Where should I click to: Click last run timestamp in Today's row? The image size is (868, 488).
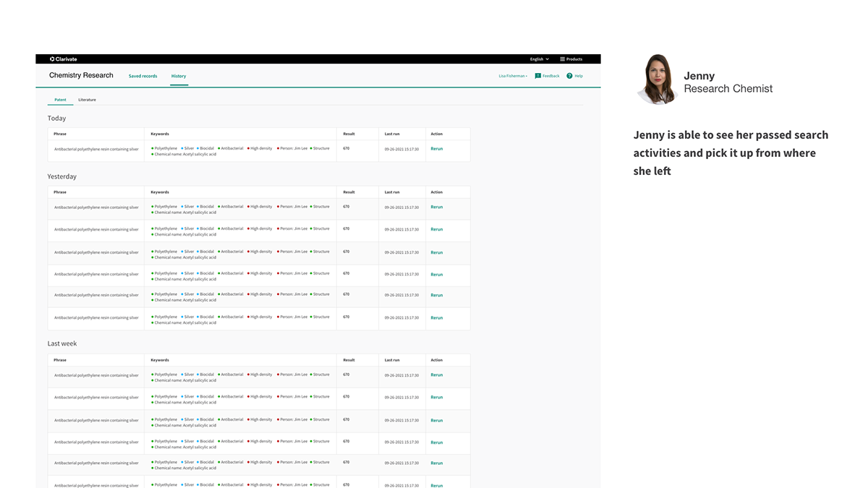tap(401, 149)
